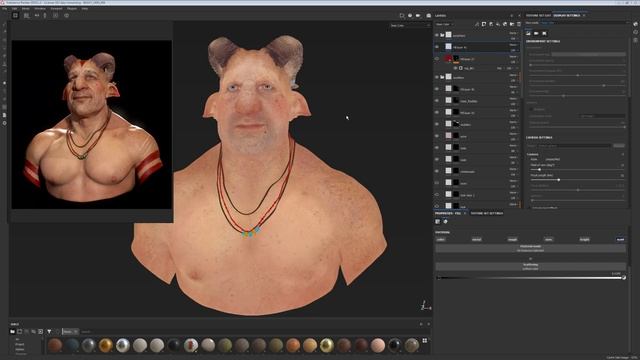Image resolution: width=640 pixels, height=360 pixels.
Task: Open the Edit menu
Action: 14,8
